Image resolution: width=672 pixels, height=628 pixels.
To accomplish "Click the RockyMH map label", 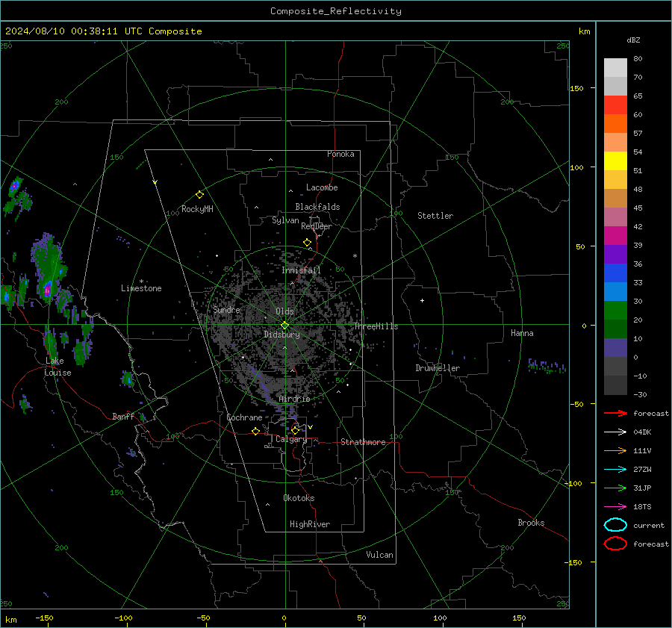I will click(197, 209).
